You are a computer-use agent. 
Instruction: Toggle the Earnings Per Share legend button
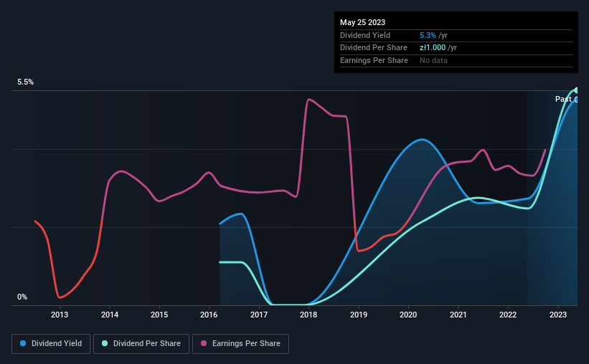point(240,344)
